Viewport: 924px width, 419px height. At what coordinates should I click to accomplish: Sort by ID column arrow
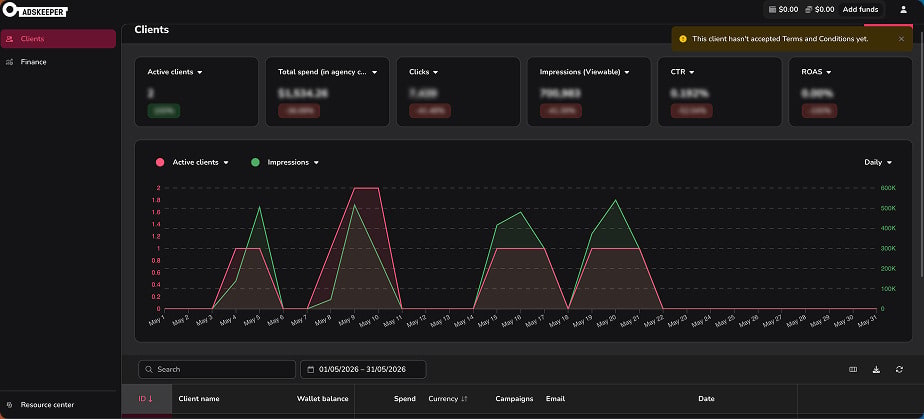(x=150, y=399)
